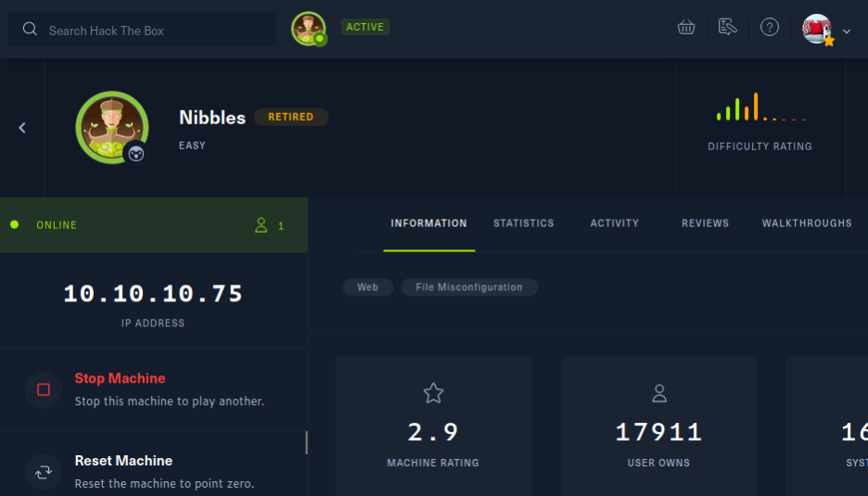Switch to the REVIEWS tab
Screen dimensions: 868x496
(705, 223)
